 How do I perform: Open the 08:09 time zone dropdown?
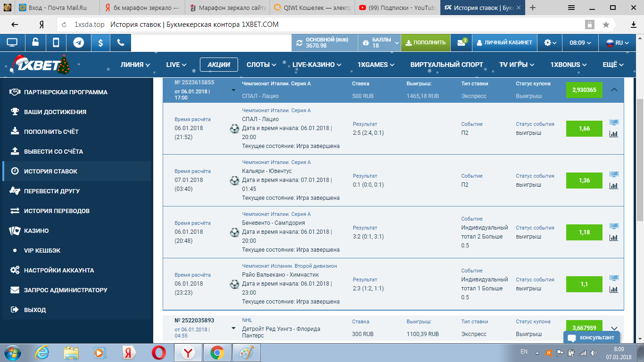[580, 42]
